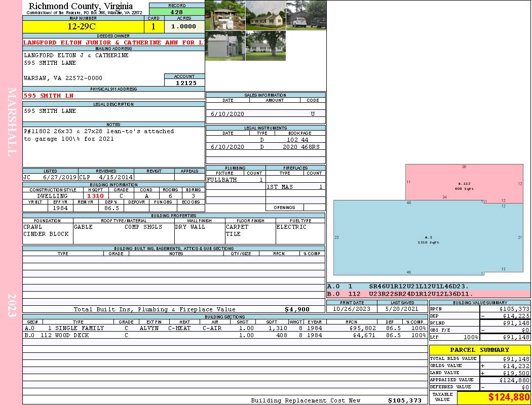Click the fuel type ELECTRIC
Screen dimensions: 532x405
coord(291,227)
